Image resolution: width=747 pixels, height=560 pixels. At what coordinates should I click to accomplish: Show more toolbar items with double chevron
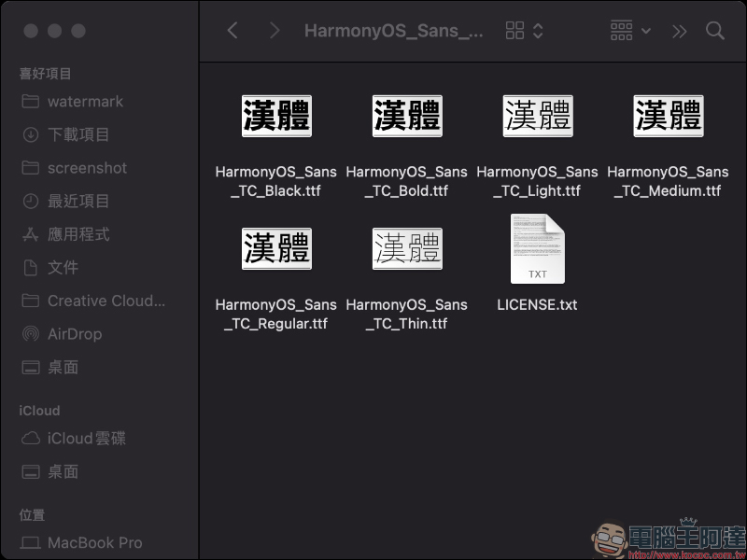click(x=680, y=32)
